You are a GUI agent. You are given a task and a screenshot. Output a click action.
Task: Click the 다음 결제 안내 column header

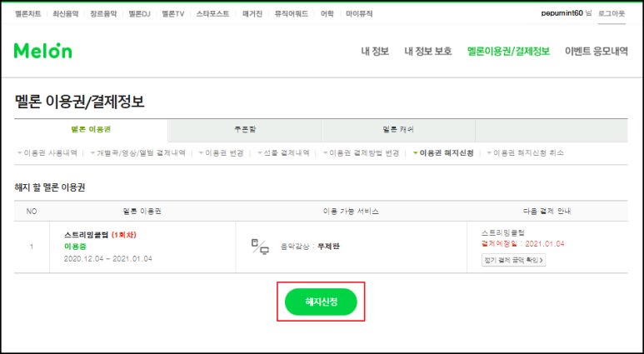(547, 211)
